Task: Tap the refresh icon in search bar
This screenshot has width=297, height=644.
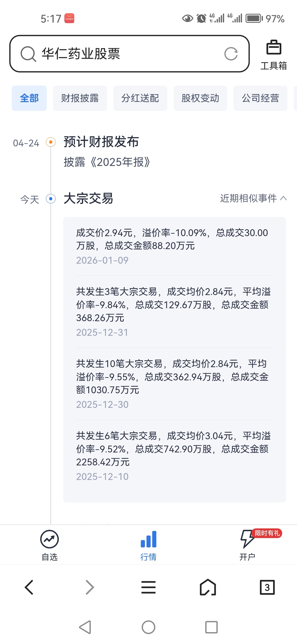Action: coord(231,54)
